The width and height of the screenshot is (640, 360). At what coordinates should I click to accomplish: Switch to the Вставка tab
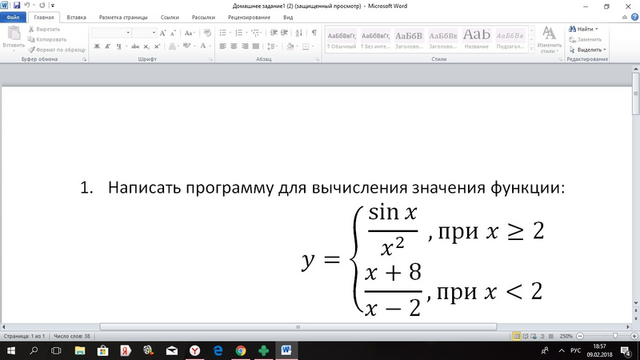click(x=76, y=17)
